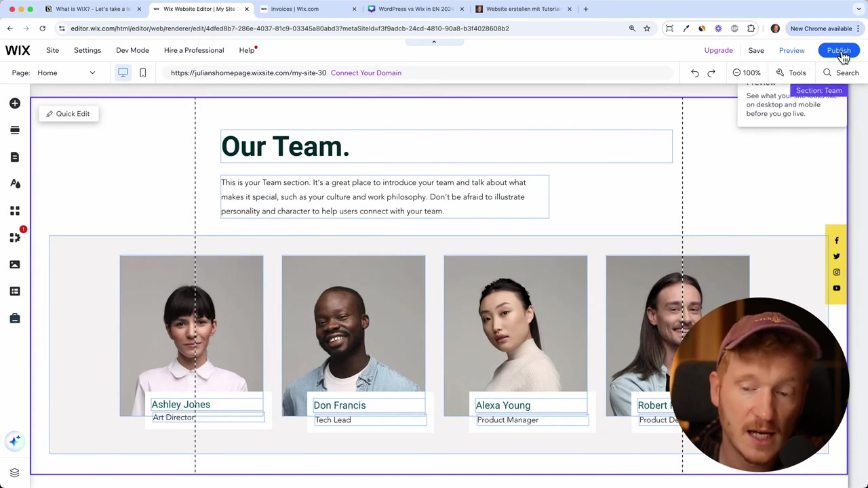Click the Facebook icon in social bar

pos(836,241)
